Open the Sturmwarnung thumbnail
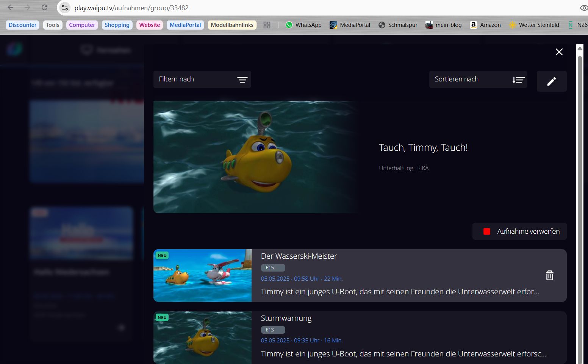Image resolution: width=588 pixels, height=364 pixels. [202, 337]
